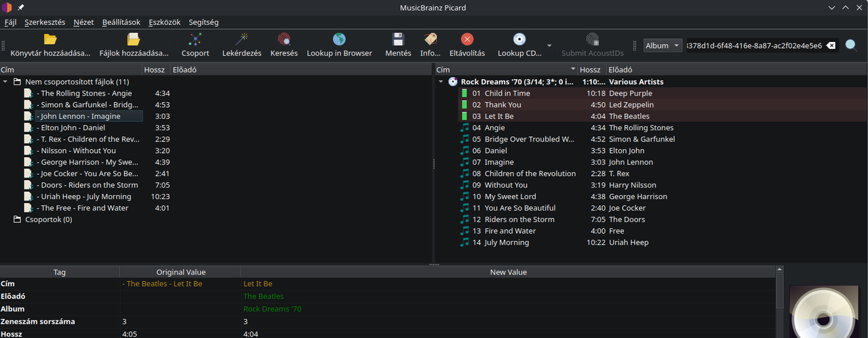Click the Submit AcoustIDs fingerprint icon
The height and width of the screenshot is (338, 868).
point(593,39)
